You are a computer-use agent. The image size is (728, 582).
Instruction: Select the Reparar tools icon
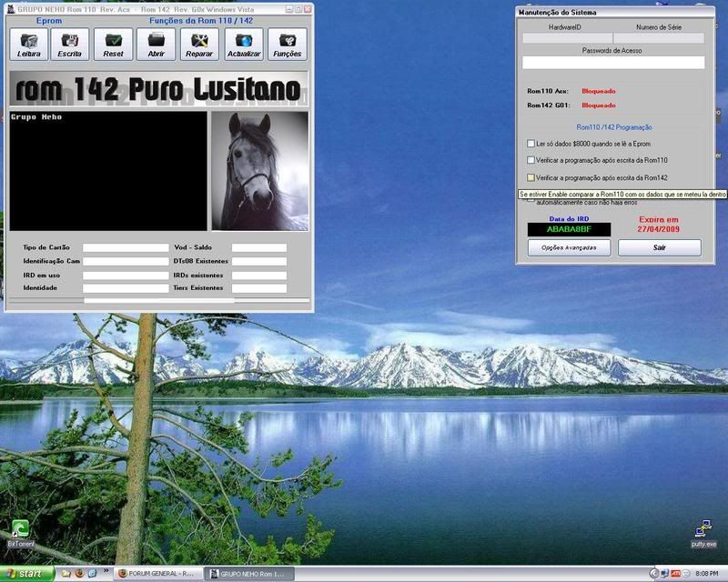199,44
